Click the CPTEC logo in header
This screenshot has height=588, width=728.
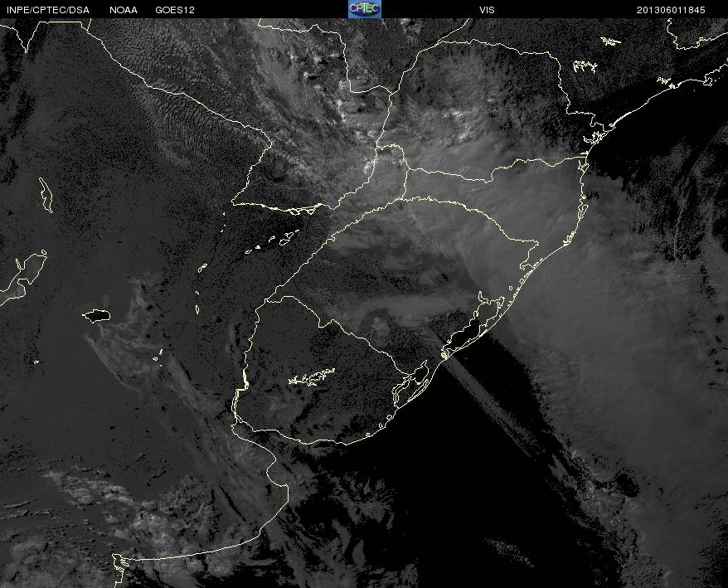coord(365,9)
